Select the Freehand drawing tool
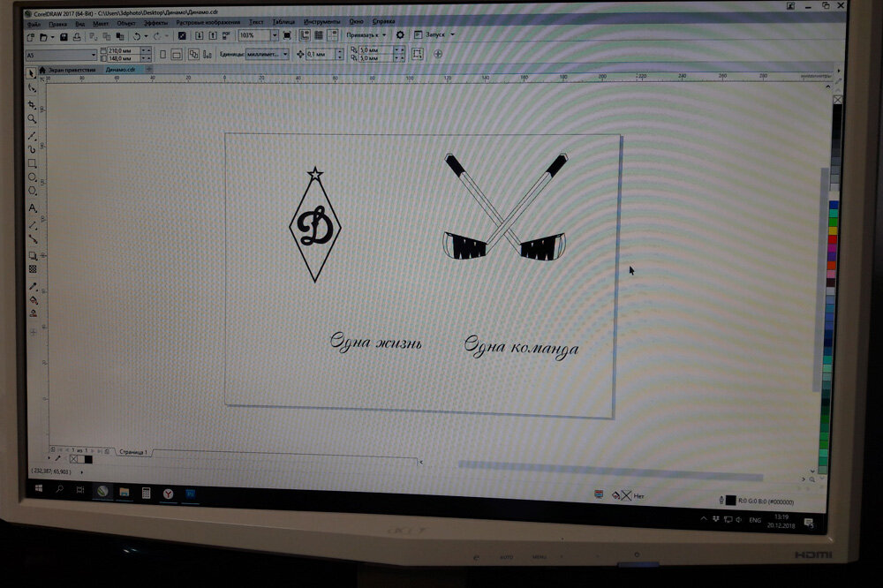The width and height of the screenshot is (883, 588). (32, 136)
